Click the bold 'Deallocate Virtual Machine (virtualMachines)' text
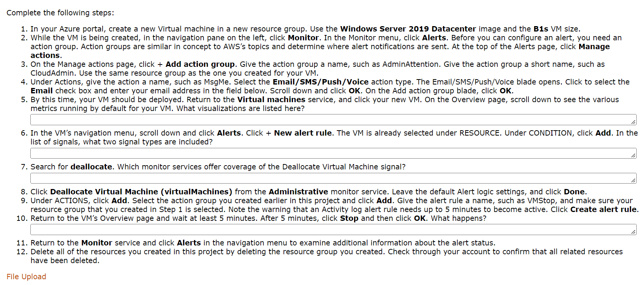Screen dimensions: 644x285 141,192
